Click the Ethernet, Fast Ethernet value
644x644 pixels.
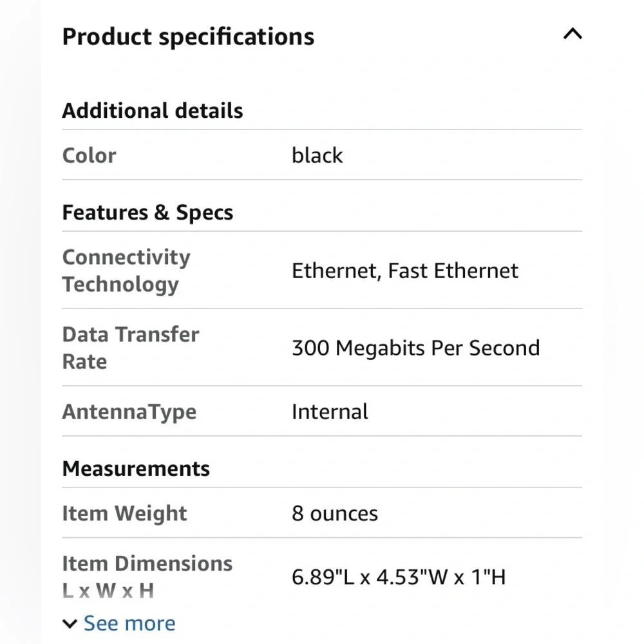point(405,270)
